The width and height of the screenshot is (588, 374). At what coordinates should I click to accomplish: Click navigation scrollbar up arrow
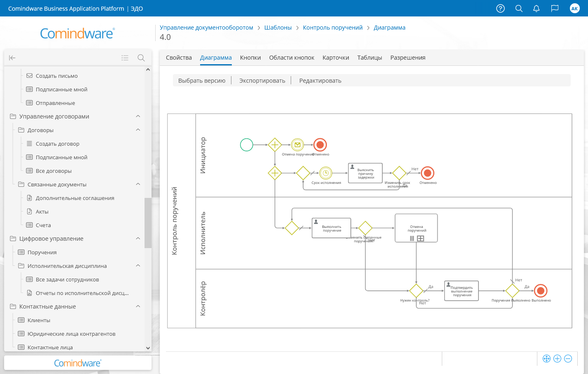[148, 70]
